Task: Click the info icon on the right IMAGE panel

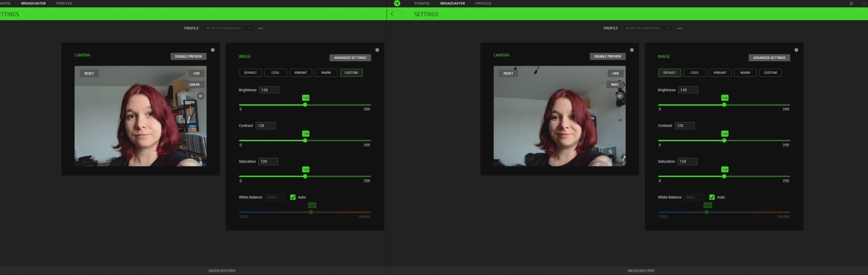Action: coord(796,50)
